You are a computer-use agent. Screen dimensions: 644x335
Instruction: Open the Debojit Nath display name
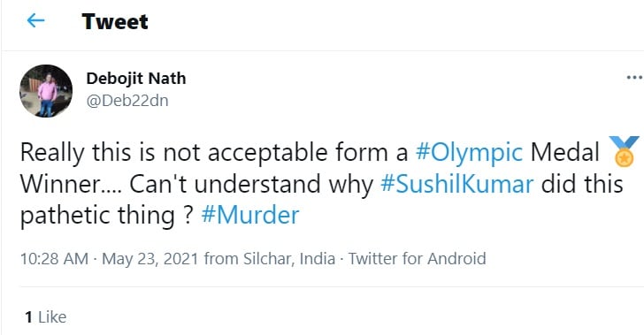[136, 78]
